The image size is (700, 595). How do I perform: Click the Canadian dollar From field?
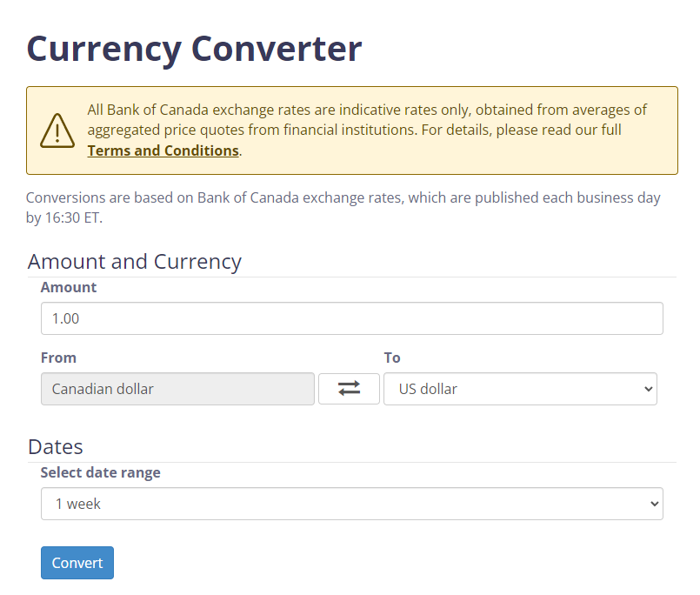coord(177,389)
